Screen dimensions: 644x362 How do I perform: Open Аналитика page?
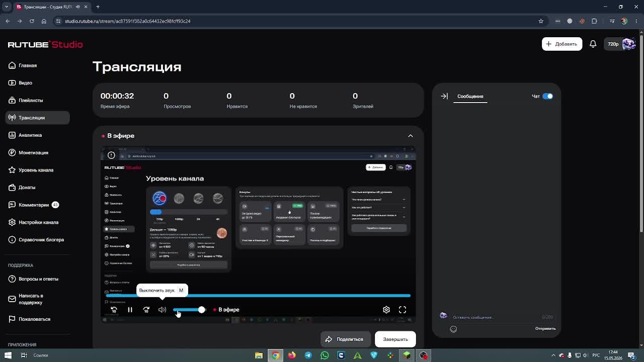point(30,135)
